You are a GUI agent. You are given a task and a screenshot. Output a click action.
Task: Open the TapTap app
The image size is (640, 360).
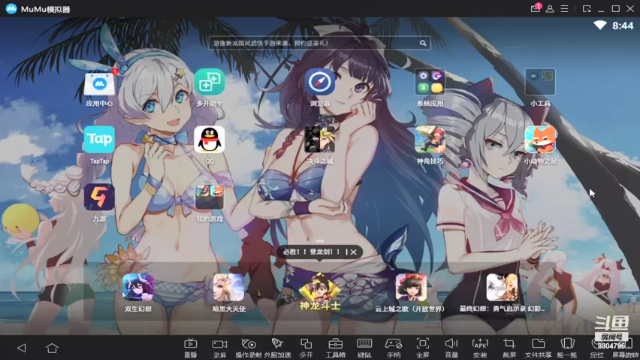(99, 140)
